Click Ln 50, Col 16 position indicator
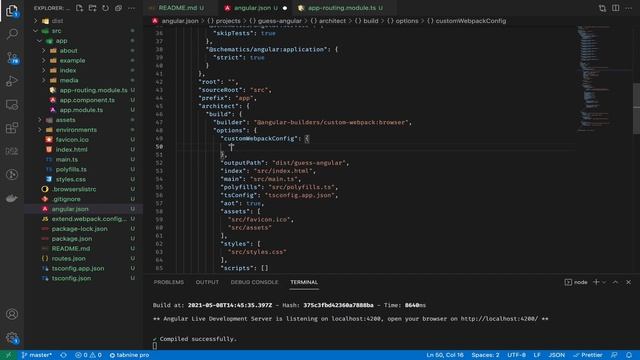 [445, 355]
